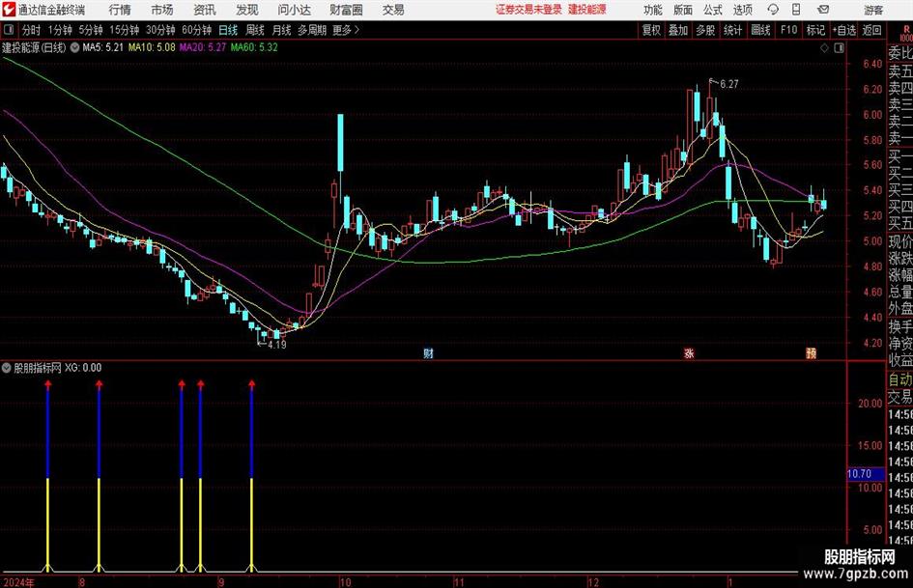
Task: Click 建投能源 stock name in title bar
Action: click(587, 10)
